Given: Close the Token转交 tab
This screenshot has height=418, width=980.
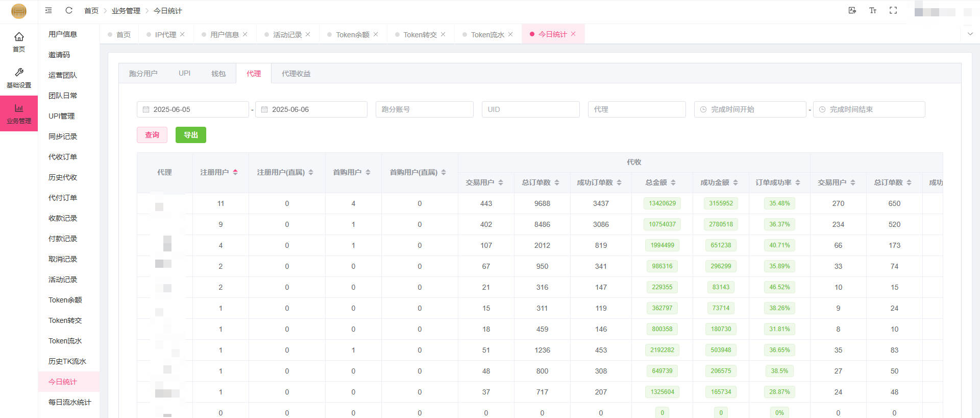Looking at the screenshot, I should (443, 34).
